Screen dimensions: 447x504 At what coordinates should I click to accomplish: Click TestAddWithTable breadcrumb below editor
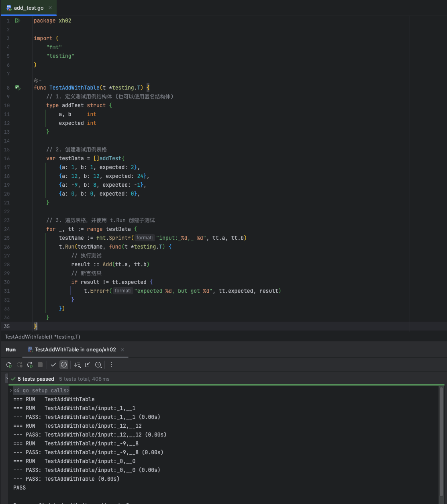pos(43,337)
